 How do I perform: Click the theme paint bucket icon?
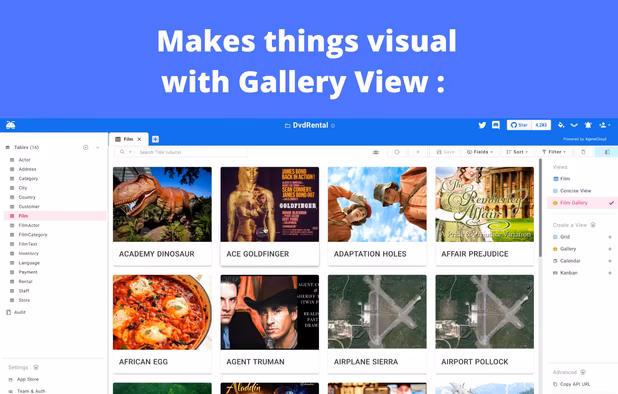(561, 125)
